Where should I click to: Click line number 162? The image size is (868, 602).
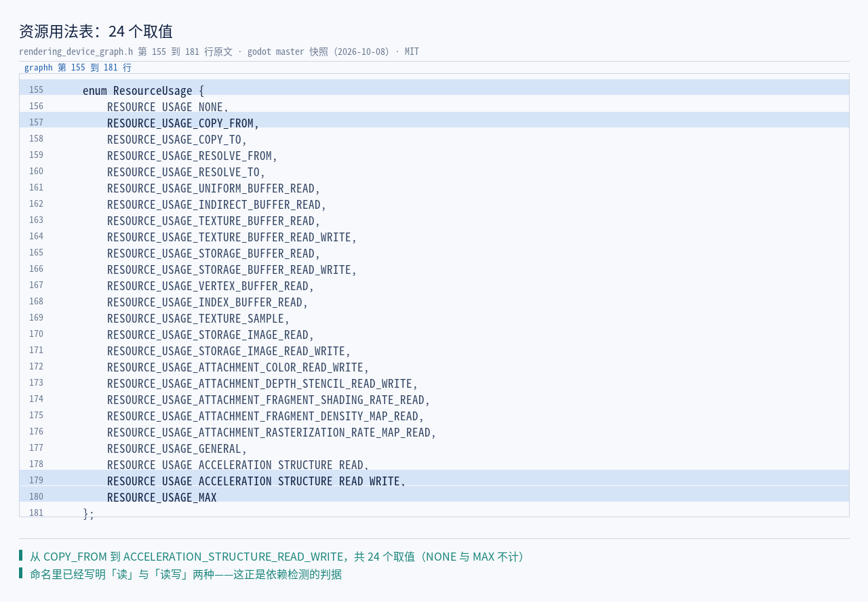click(x=36, y=204)
